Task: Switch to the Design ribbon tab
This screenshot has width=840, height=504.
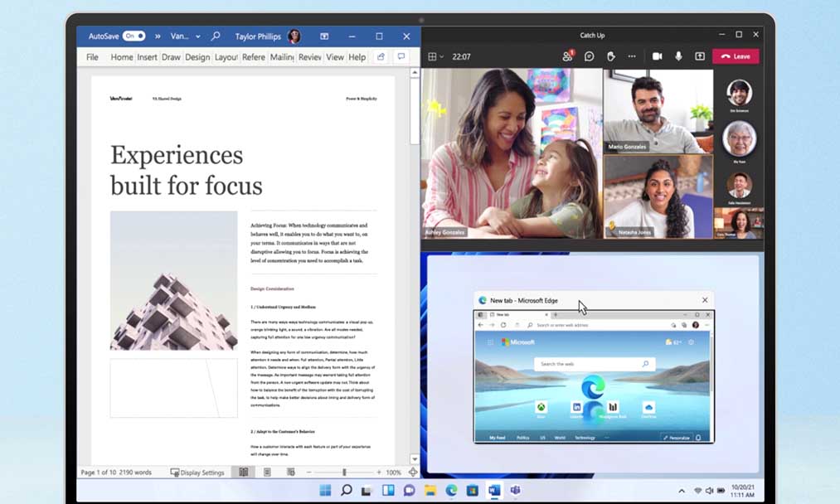Action: [197, 56]
